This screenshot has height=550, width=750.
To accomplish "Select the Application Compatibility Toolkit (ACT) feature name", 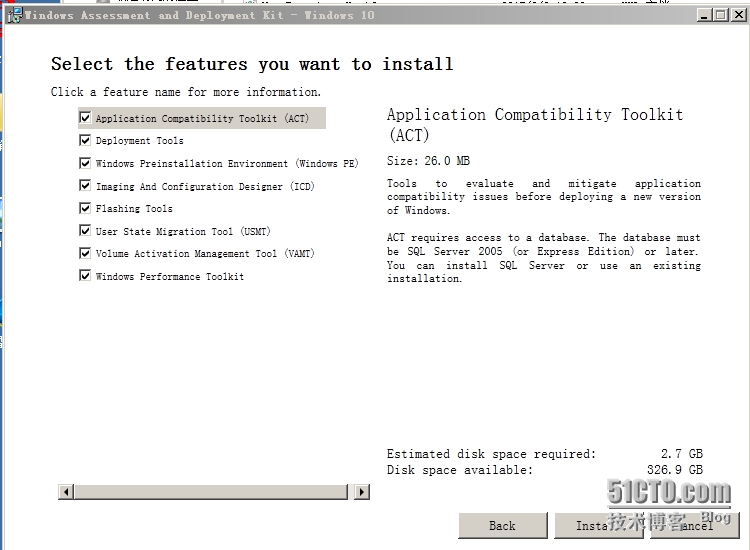I will (x=202, y=119).
